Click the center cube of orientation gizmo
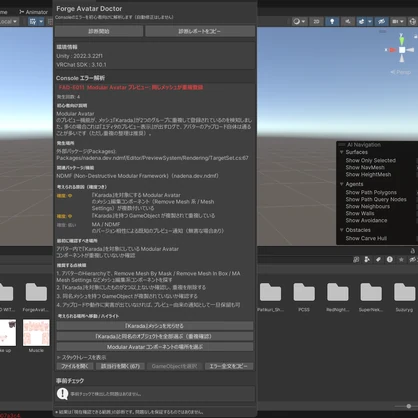Screen dimensions: 418x418 [x=402, y=50]
